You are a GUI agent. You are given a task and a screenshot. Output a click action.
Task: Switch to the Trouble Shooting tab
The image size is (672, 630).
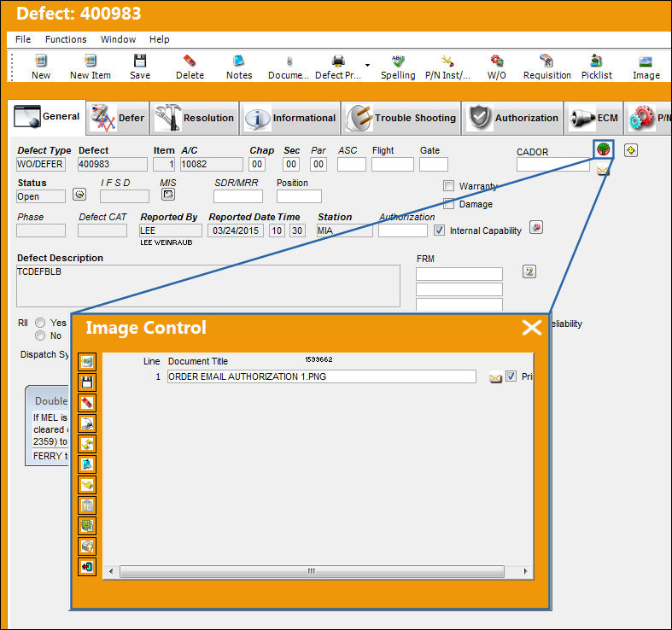401,118
